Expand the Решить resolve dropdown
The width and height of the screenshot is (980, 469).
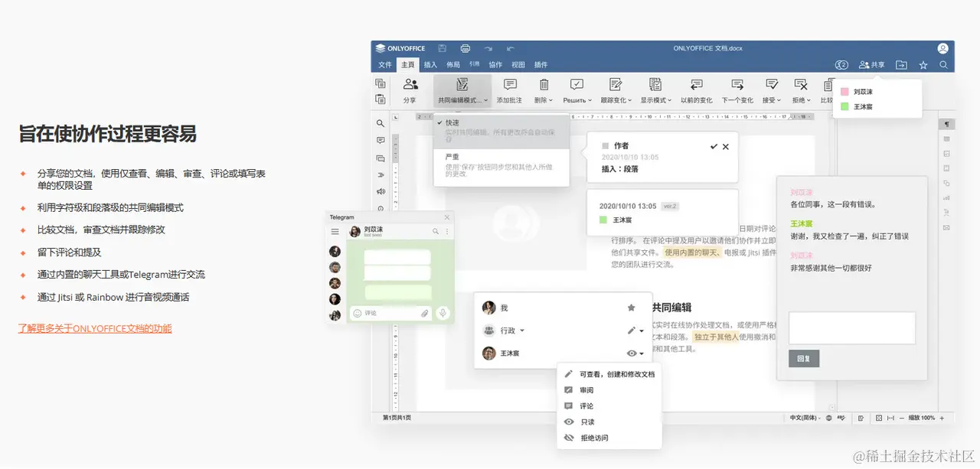590,100
